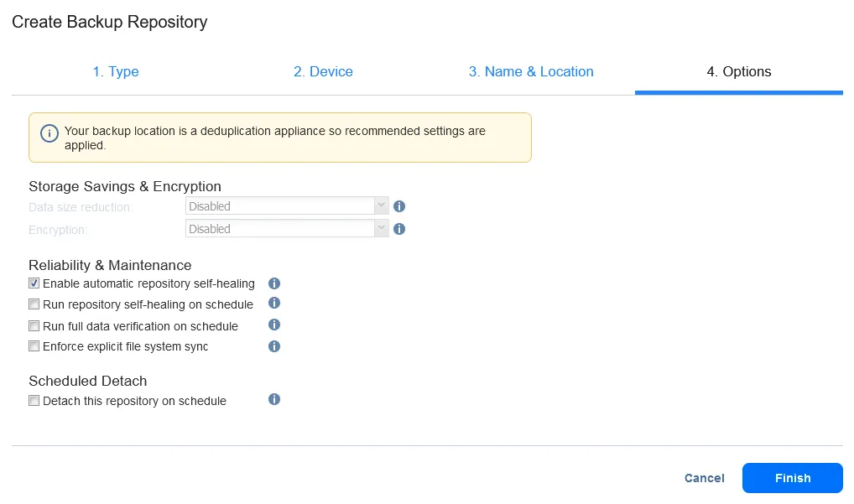
Task: Check Run full data verification on schedule
Action: pyautogui.click(x=34, y=326)
